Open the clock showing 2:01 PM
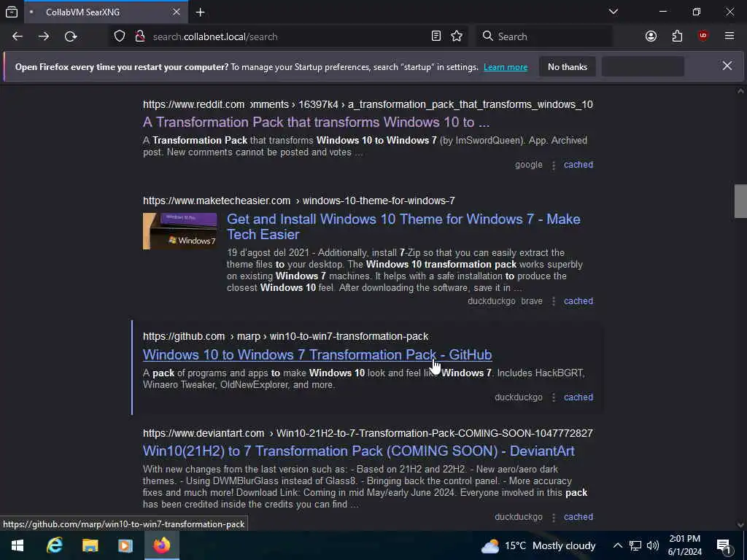The width and height of the screenshot is (747, 560). 684,545
